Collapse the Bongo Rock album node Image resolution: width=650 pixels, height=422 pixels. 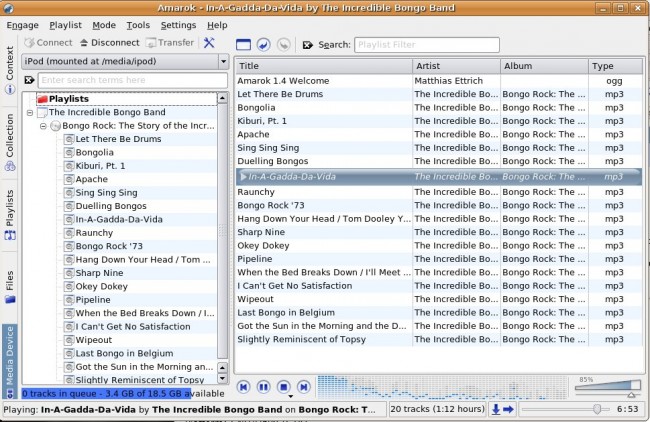43,126
